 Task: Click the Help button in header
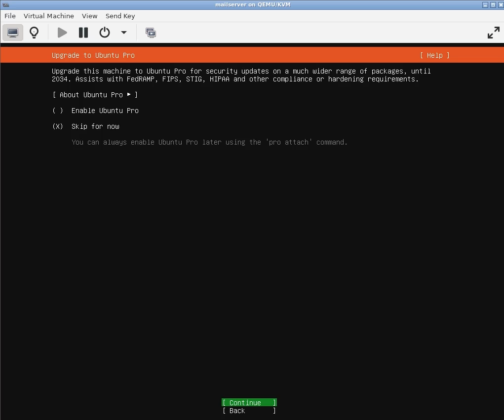point(434,55)
